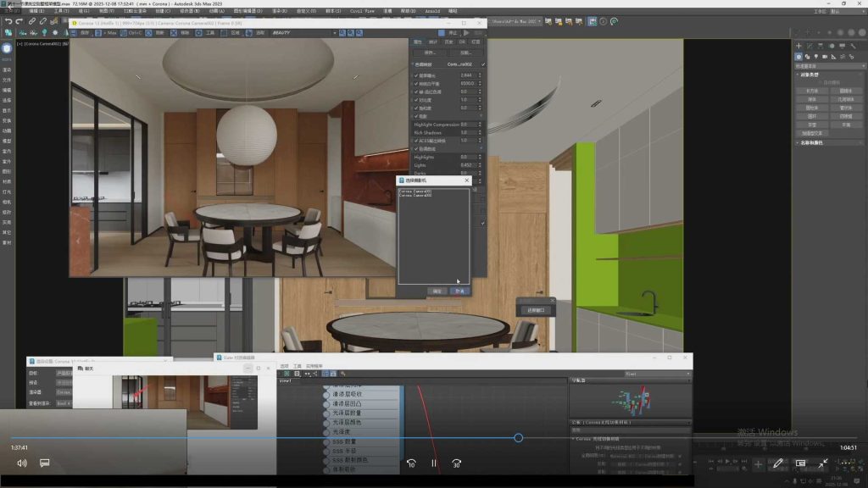
Task: Click the highlighted right button in the camera dialog
Action: 459,291
